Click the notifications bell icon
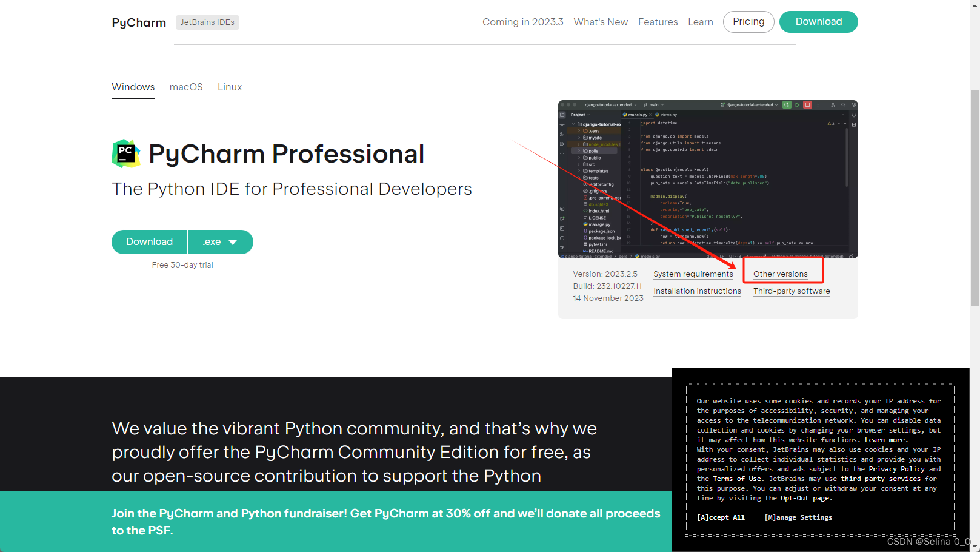This screenshot has width=980, height=552. pos(854,115)
